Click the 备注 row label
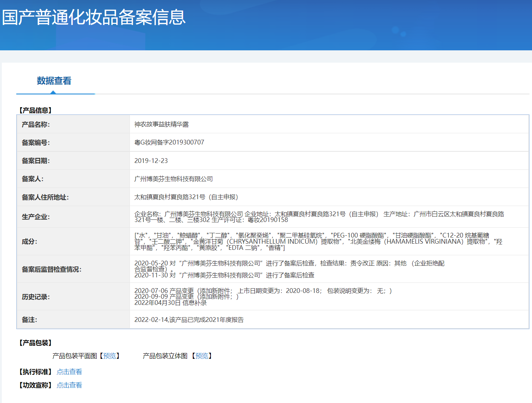532x403 pixels. point(29,320)
